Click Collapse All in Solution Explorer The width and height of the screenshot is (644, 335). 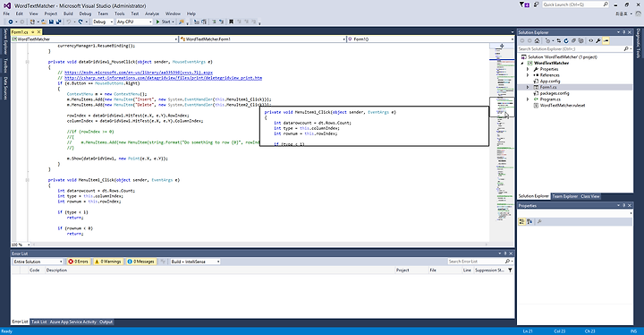pos(573,40)
